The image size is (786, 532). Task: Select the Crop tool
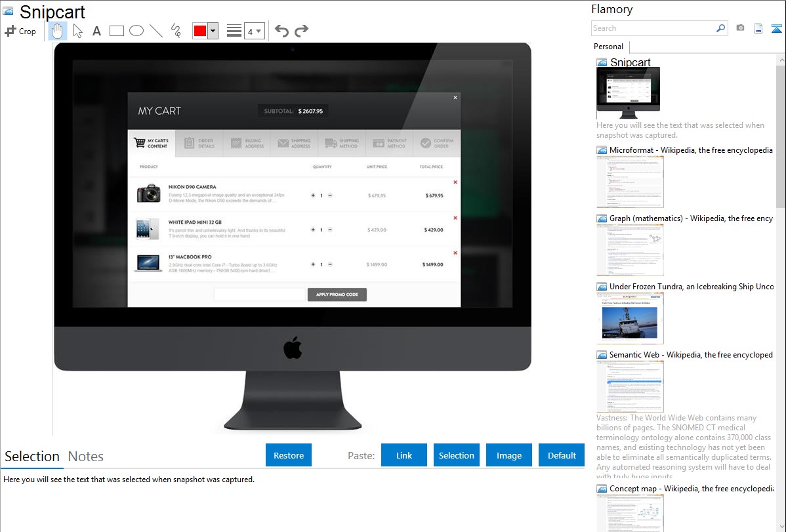(x=20, y=31)
